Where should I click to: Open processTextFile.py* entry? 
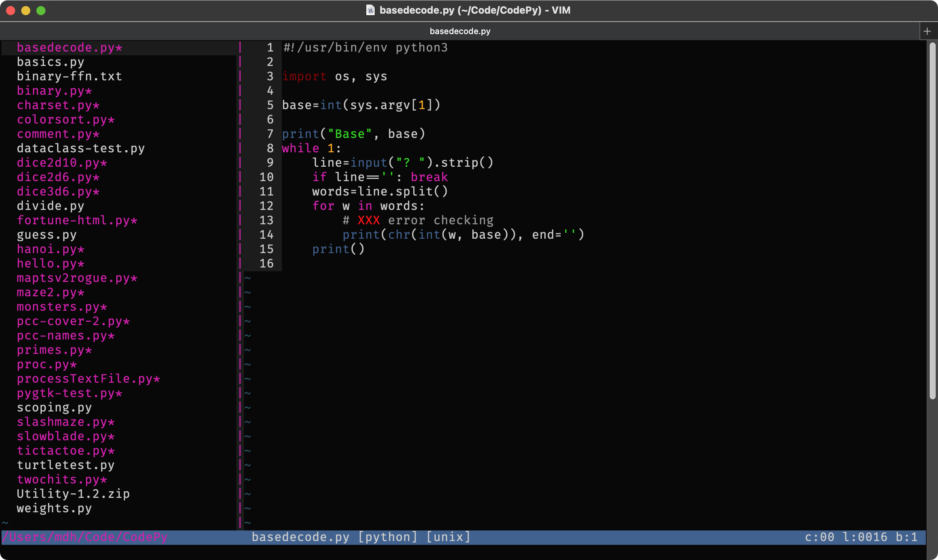(88, 379)
